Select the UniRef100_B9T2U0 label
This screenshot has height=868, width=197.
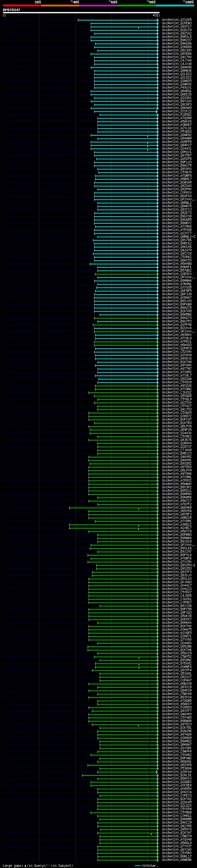[x=177, y=101]
